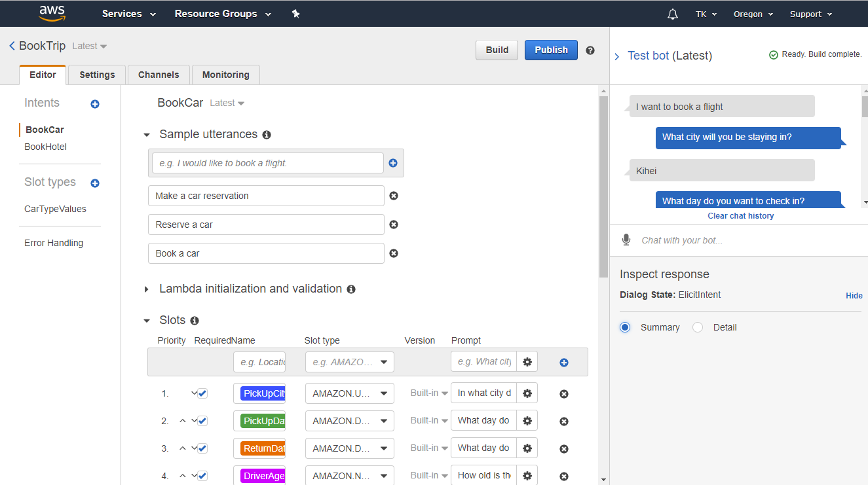The width and height of the screenshot is (868, 485).
Task: Open Lambda initialization info icon
Action: point(351,289)
